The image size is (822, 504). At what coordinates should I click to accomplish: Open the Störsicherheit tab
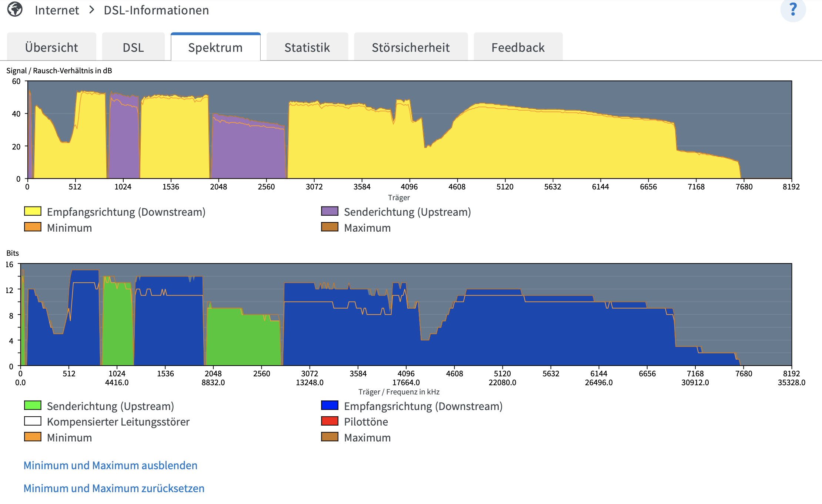(411, 47)
